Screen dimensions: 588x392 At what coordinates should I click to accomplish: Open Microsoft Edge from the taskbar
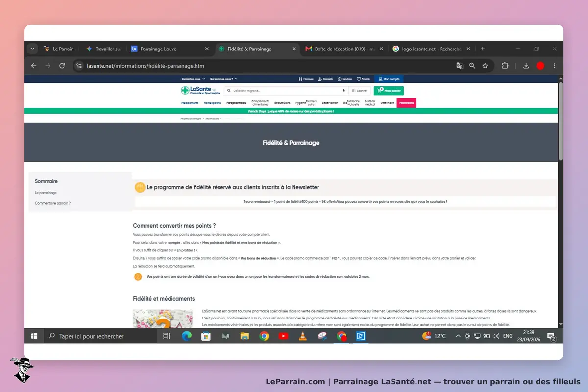click(186, 336)
